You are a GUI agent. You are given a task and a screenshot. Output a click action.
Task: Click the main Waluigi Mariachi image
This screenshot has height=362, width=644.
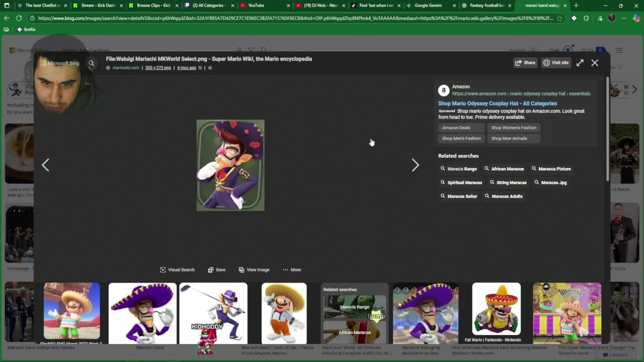230,165
